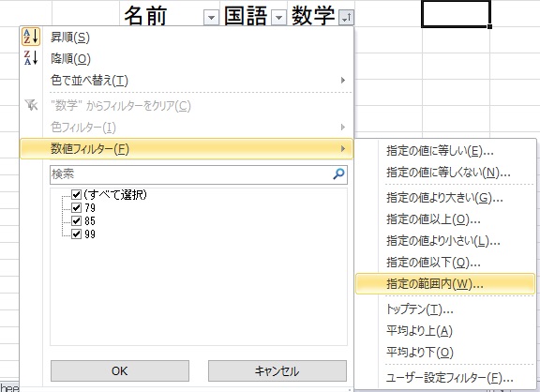Choose 指定の値以上(O)...
540x392 pixels.
(x=445, y=219)
